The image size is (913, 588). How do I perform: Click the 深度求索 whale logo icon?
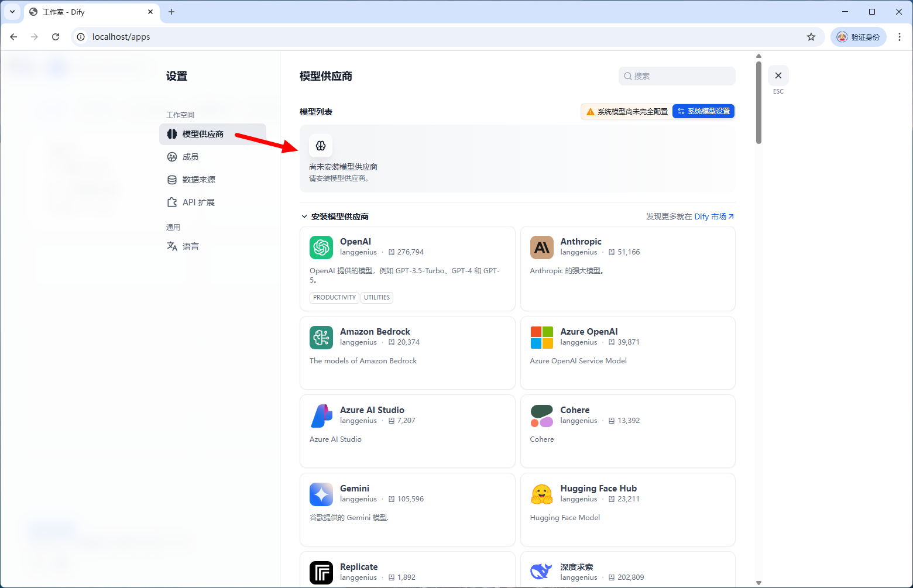pyautogui.click(x=541, y=572)
